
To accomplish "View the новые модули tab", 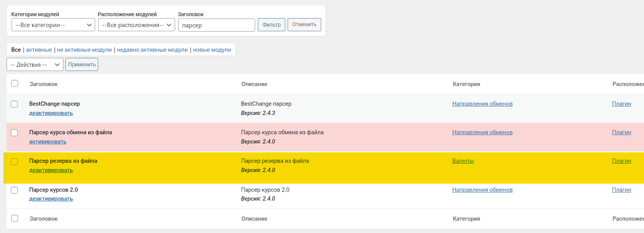I will pyautogui.click(x=212, y=50).
